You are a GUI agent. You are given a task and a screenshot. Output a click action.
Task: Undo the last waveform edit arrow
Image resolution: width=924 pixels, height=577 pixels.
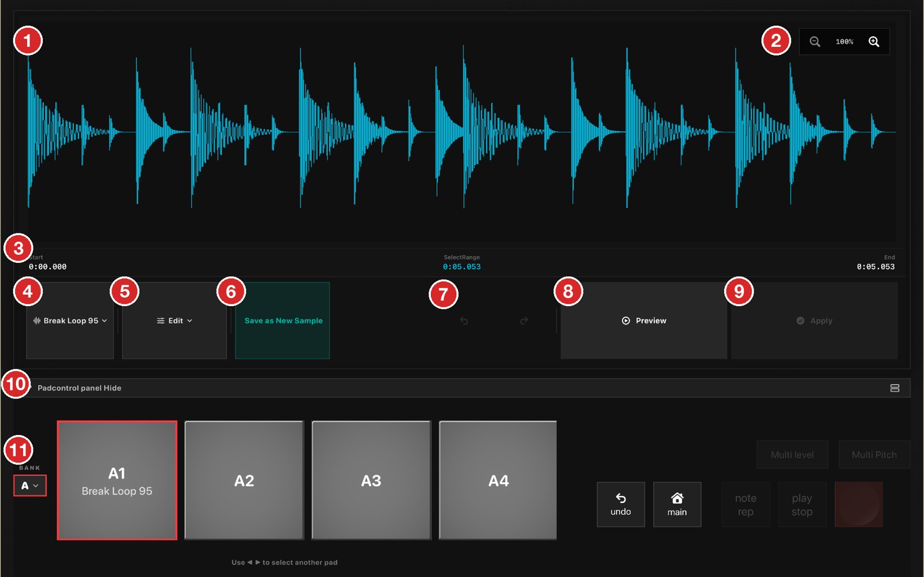coord(464,321)
